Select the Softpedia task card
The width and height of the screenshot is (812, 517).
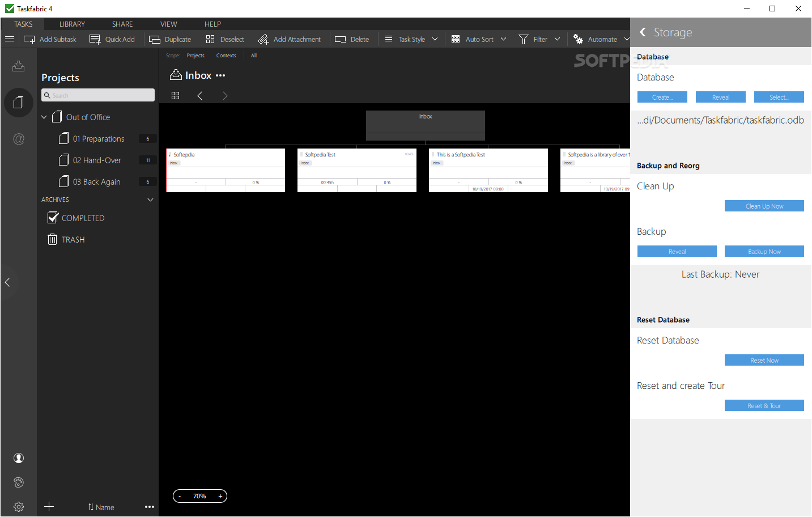[x=226, y=170]
